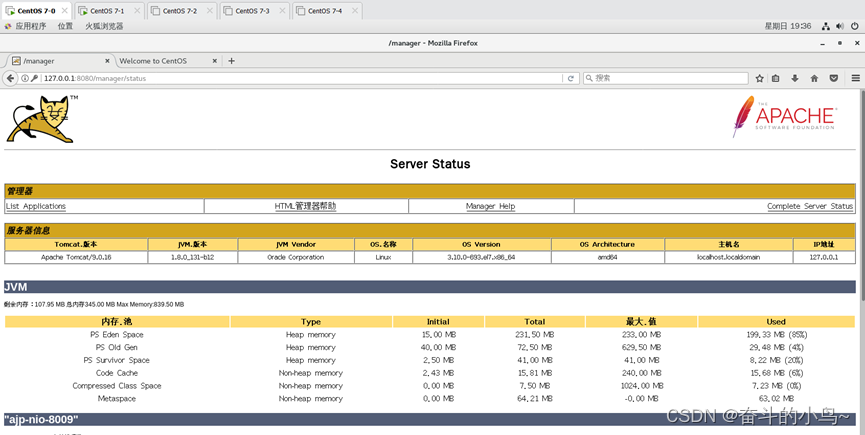Click the URL address bar field
Screen dimensions: 865x435
pyautogui.click(x=300, y=78)
